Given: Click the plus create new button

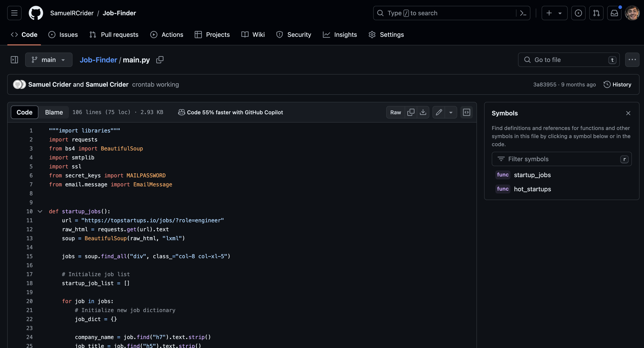Looking at the screenshot, I should point(549,13).
